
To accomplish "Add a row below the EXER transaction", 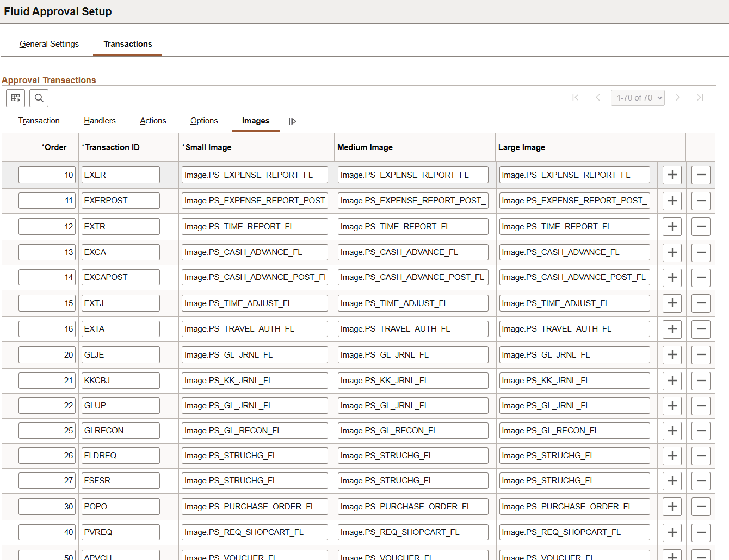I will (x=672, y=175).
